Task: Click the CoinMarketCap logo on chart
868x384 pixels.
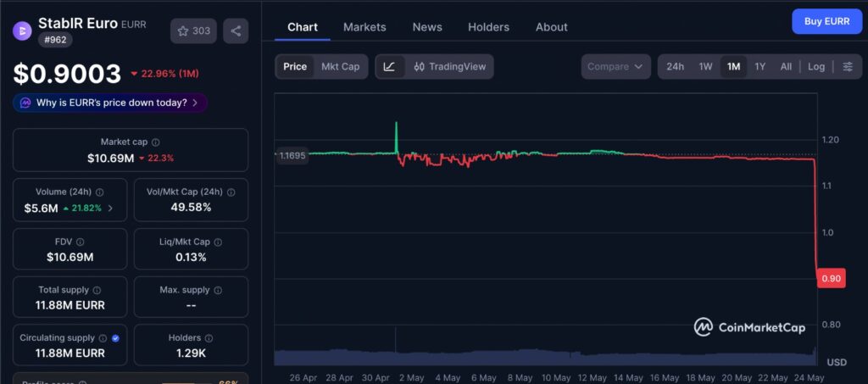Action: pyautogui.click(x=749, y=327)
